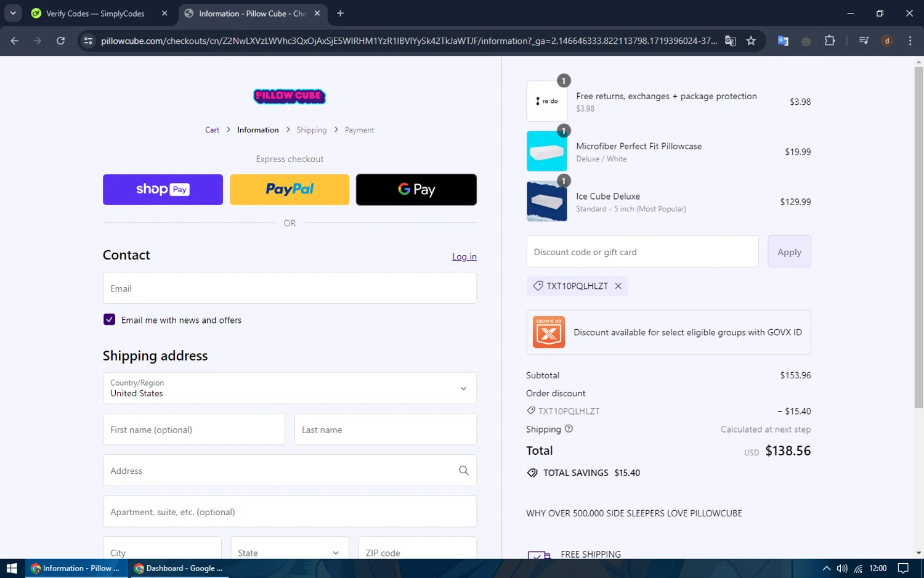Viewport: 924px width, 578px height.
Task: Focus the Email input field
Action: (290, 288)
